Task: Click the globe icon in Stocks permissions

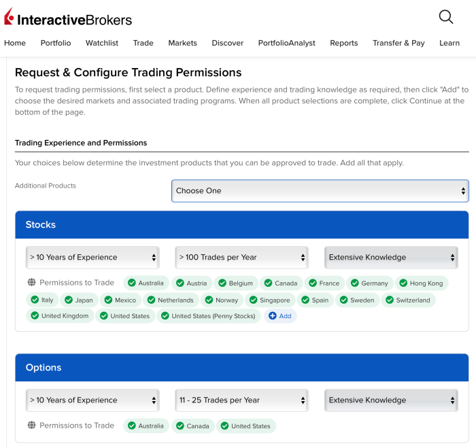Action: (x=31, y=283)
